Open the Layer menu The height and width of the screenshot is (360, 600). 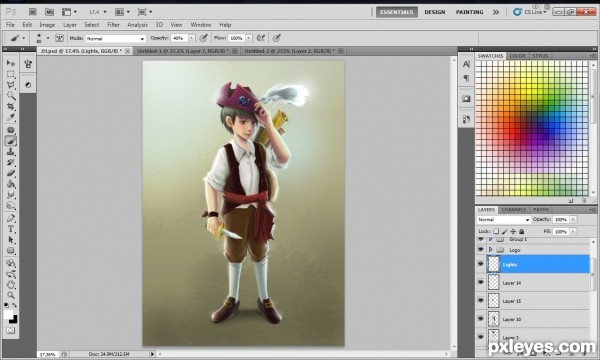70,25
